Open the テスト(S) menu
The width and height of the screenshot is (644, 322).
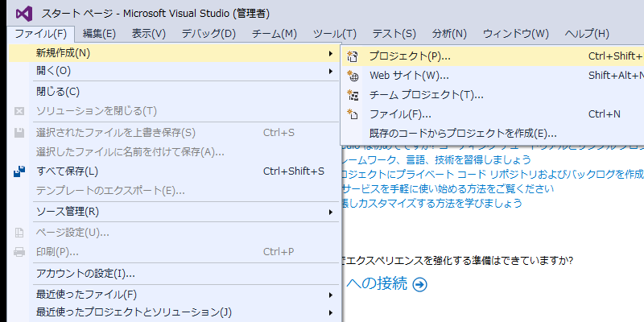click(394, 34)
